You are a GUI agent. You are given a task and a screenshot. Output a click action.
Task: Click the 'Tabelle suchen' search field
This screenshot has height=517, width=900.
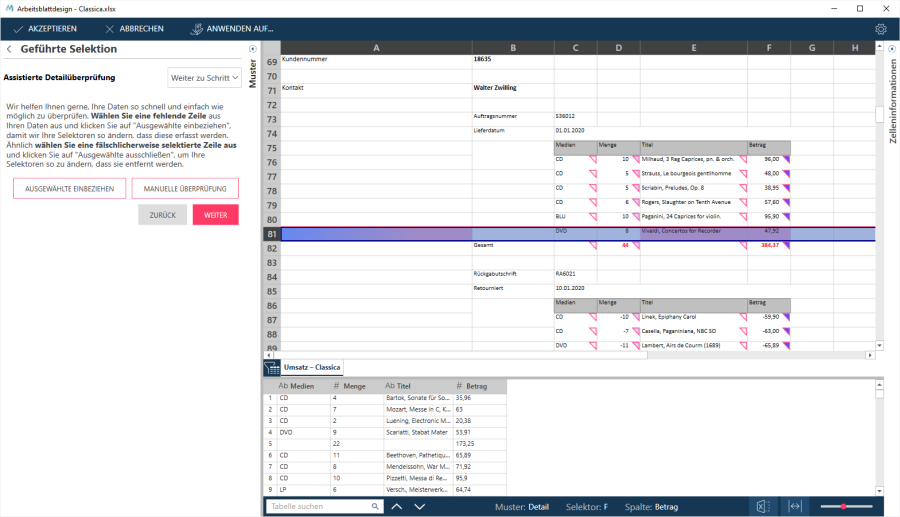(x=320, y=507)
